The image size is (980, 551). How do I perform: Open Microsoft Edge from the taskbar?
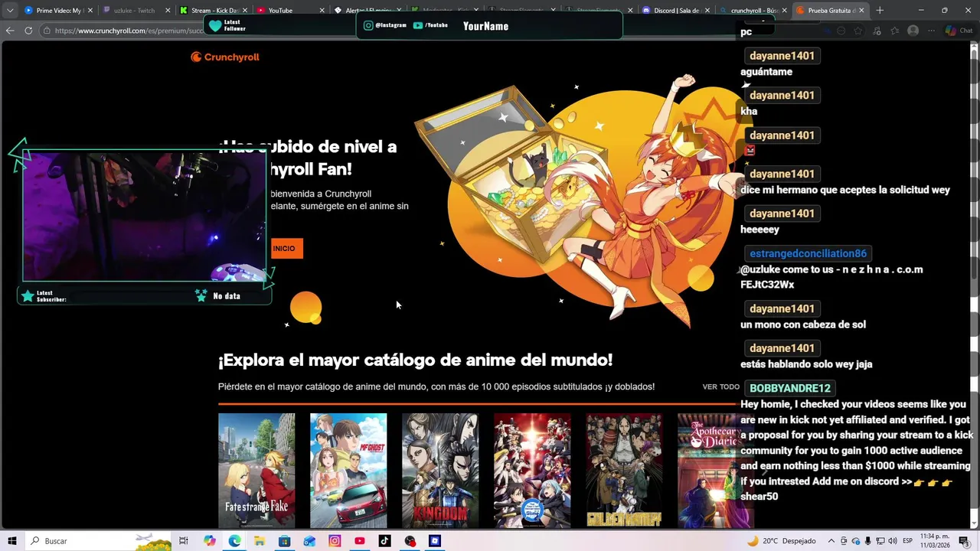tap(234, 541)
